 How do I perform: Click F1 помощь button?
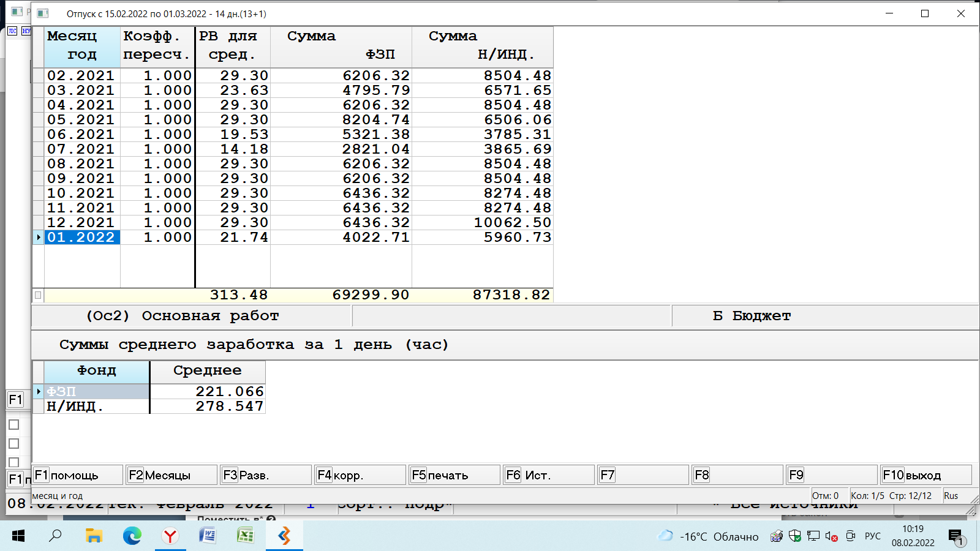(77, 475)
